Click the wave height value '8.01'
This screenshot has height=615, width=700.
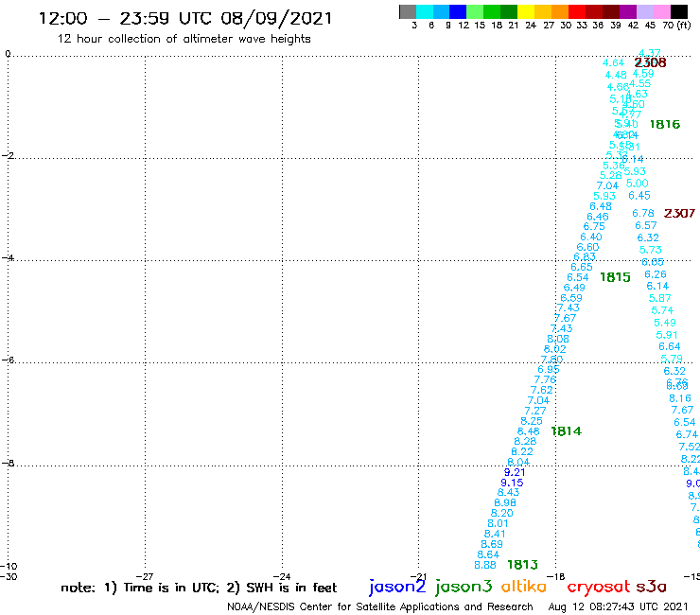[x=499, y=523]
